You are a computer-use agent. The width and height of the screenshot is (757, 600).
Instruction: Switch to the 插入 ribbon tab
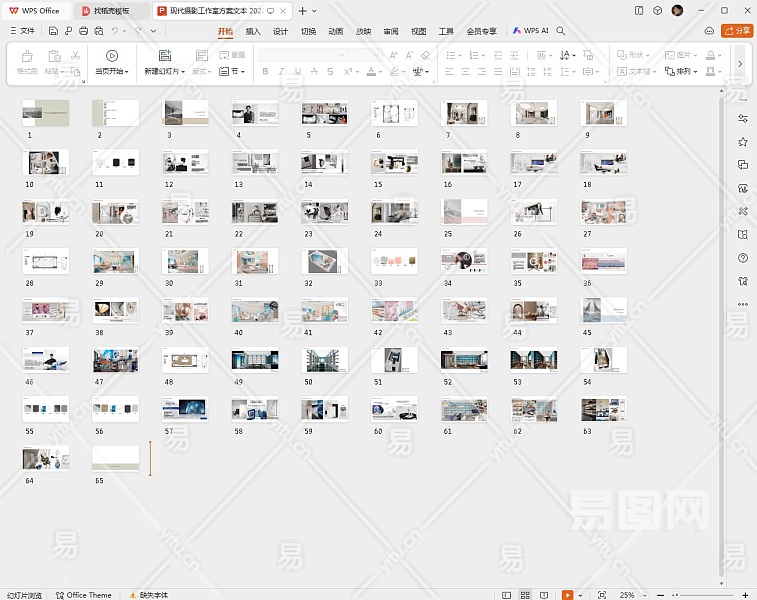[253, 31]
